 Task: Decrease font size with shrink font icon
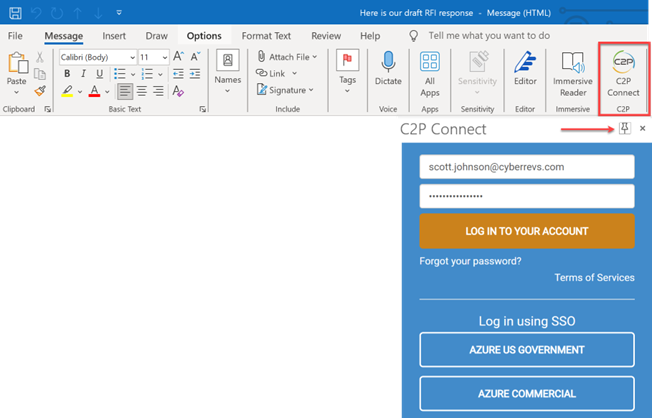195,57
